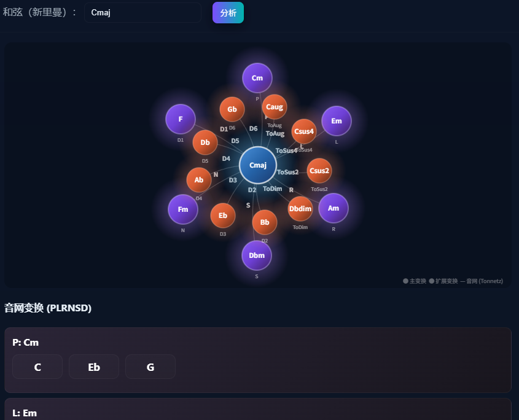Click the orange Caug node
This screenshot has height=420, width=519.
click(275, 107)
